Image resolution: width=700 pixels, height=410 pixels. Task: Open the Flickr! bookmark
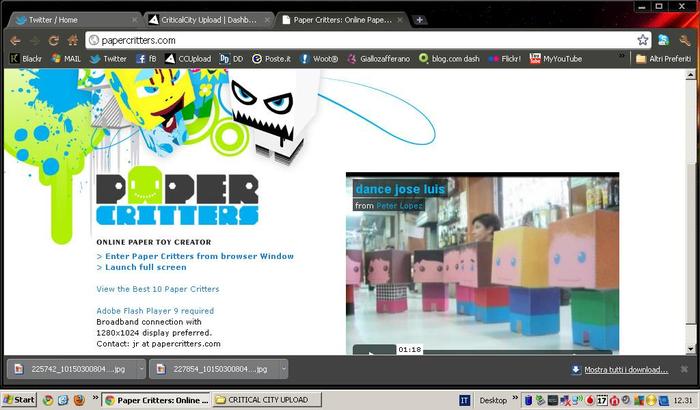(504, 59)
